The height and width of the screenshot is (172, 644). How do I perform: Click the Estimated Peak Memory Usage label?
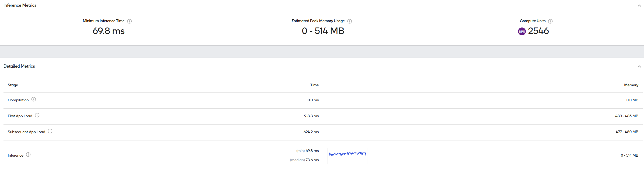pos(318,21)
